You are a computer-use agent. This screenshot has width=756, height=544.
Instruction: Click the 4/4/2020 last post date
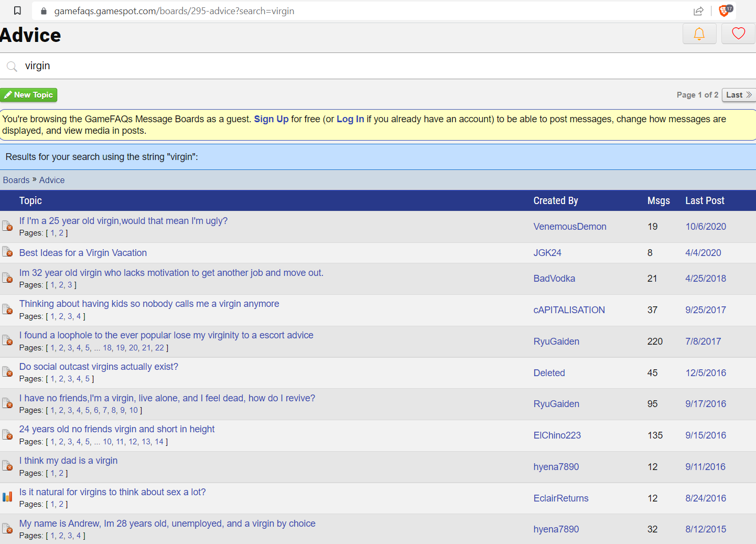pos(703,253)
